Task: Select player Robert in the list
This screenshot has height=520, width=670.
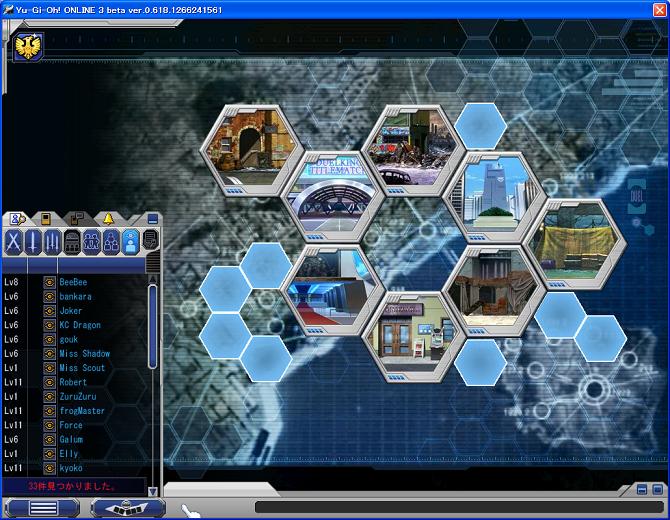Action: (x=75, y=382)
